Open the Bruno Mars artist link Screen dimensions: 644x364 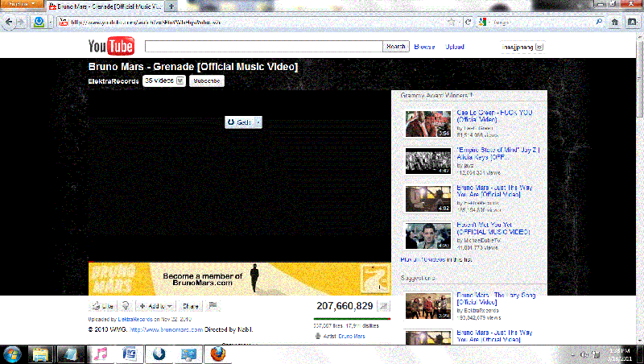351,336
